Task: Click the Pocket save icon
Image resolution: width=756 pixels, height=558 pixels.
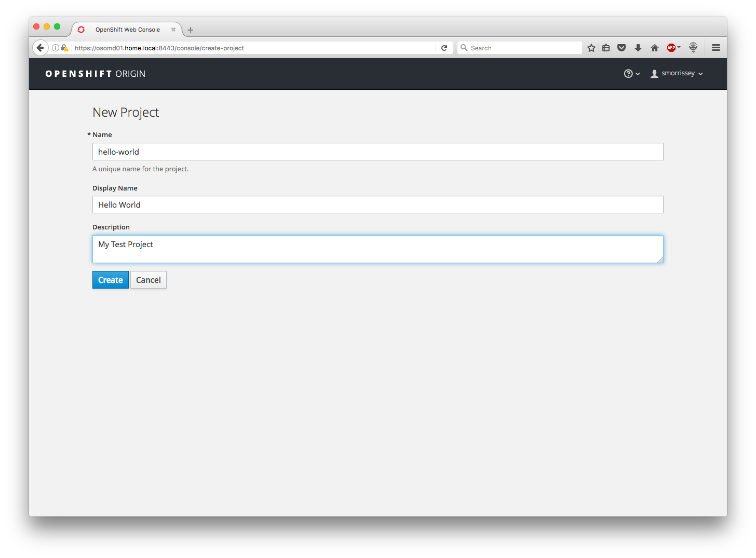Action: coord(622,47)
